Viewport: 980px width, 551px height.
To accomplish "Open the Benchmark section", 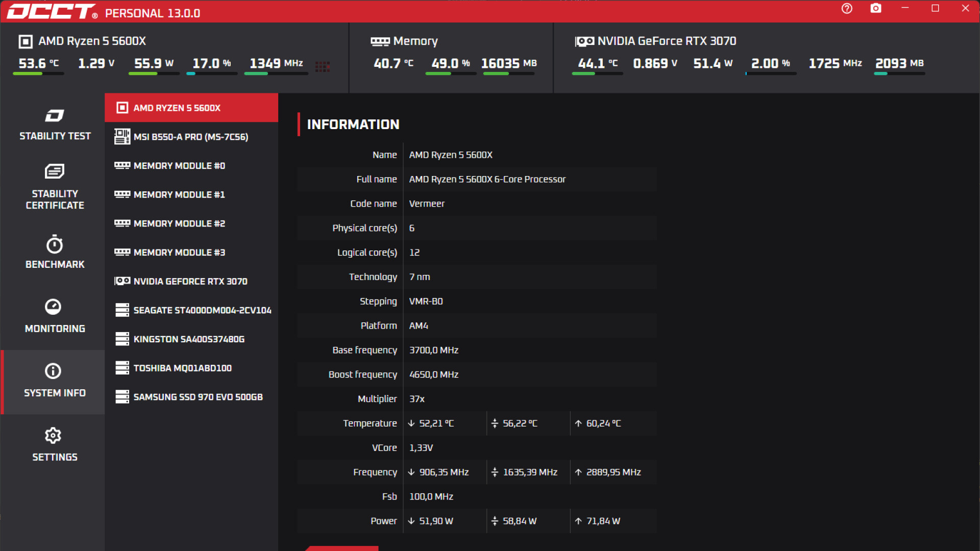I will tap(55, 253).
